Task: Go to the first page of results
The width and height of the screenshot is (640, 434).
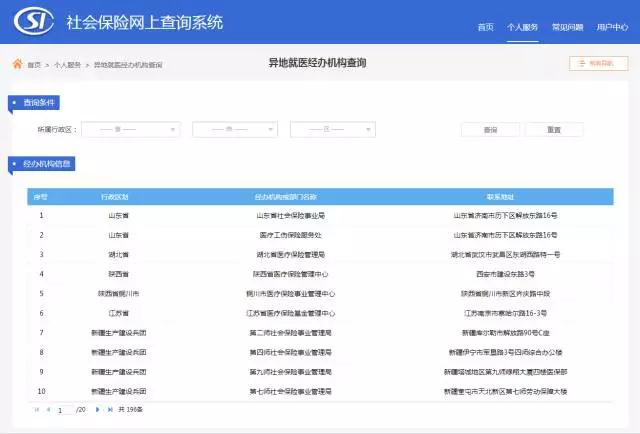Action: [x=37, y=409]
